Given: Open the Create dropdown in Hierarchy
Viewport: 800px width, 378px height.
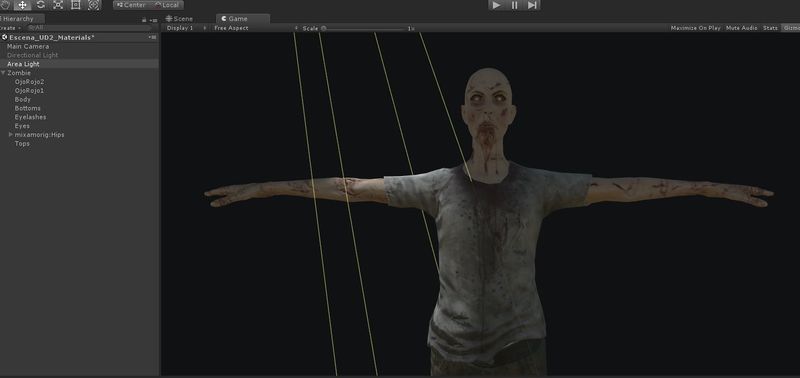Looking at the screenshot, I should coord(10,28).
